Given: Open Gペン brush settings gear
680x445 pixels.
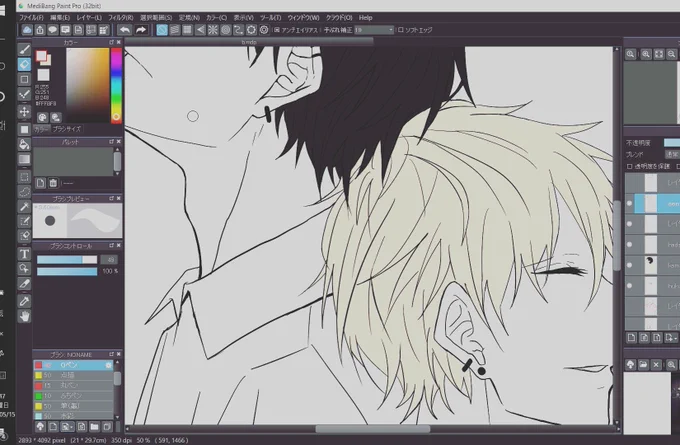Looking at the screenshot, I should tap(108, 365).
